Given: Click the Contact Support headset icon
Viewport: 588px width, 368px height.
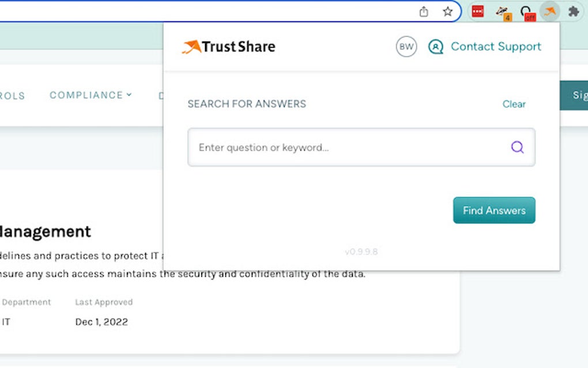Looking at the screenshot, I should (x=436, y=47).
